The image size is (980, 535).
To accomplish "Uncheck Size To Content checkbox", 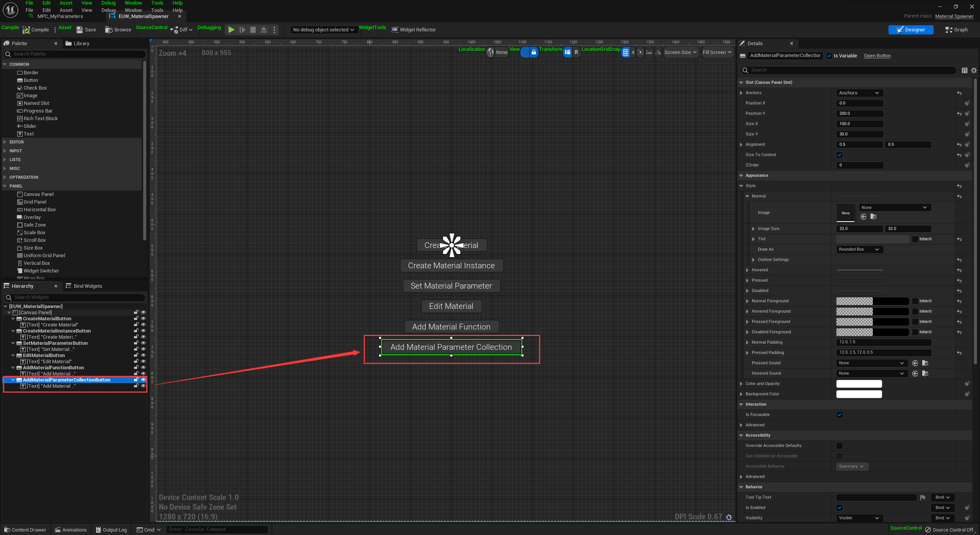I will click(x=840, y=155).
